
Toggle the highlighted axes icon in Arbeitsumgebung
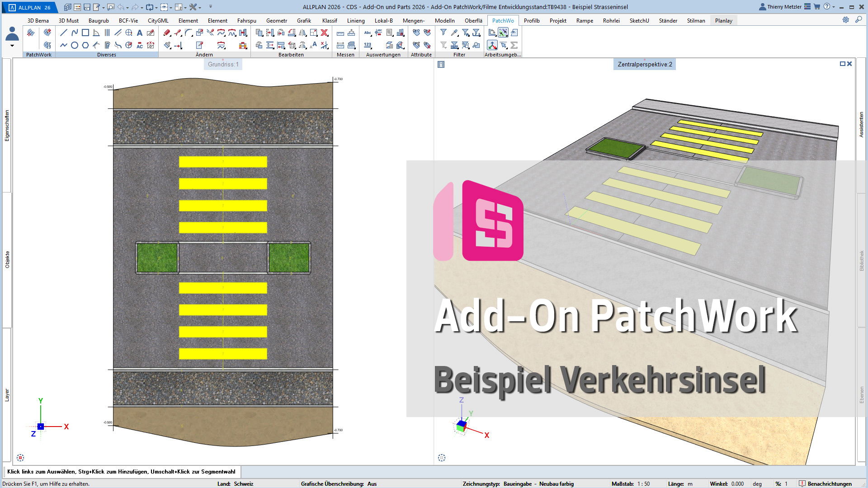(492, 45)
